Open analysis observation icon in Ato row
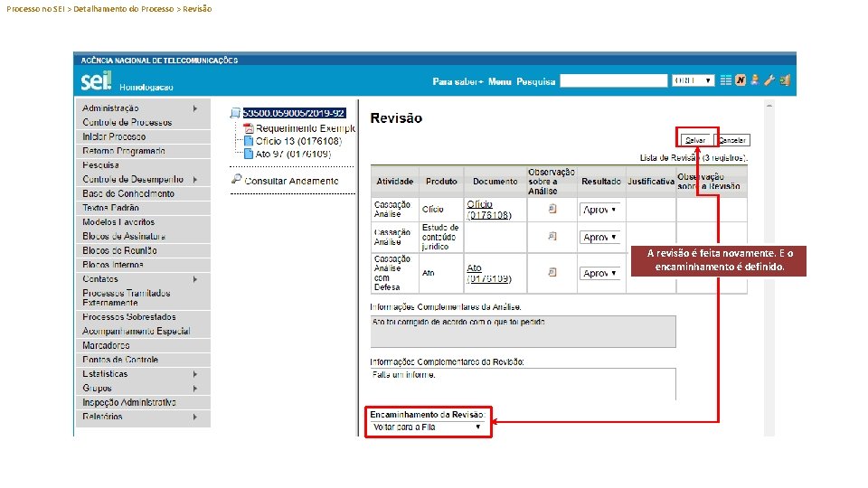 tap(552, 272)
